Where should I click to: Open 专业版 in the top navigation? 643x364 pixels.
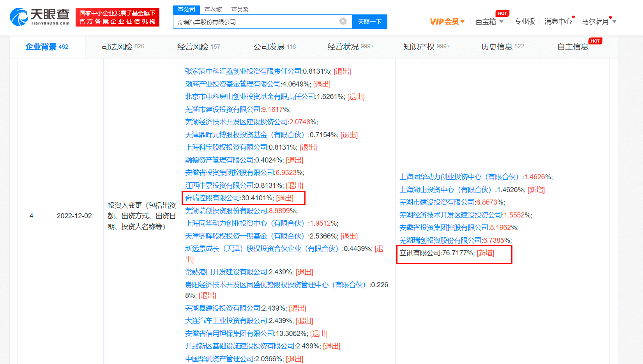[525, 21]
